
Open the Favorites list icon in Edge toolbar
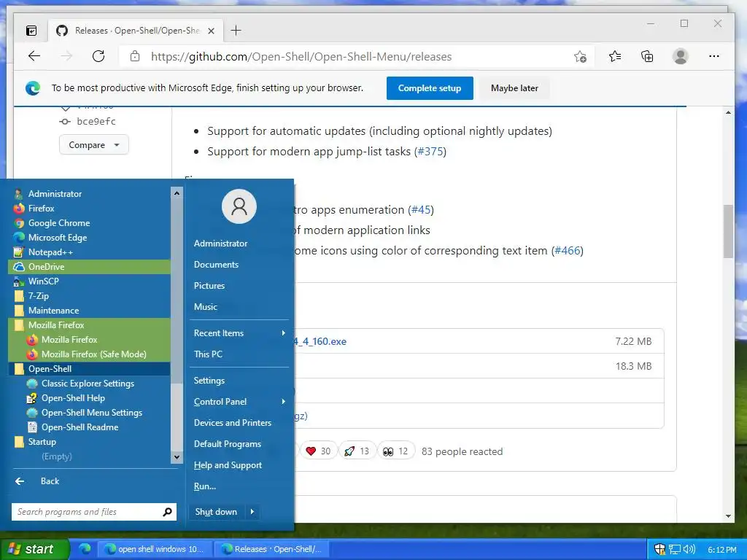[x=614, y=57]
